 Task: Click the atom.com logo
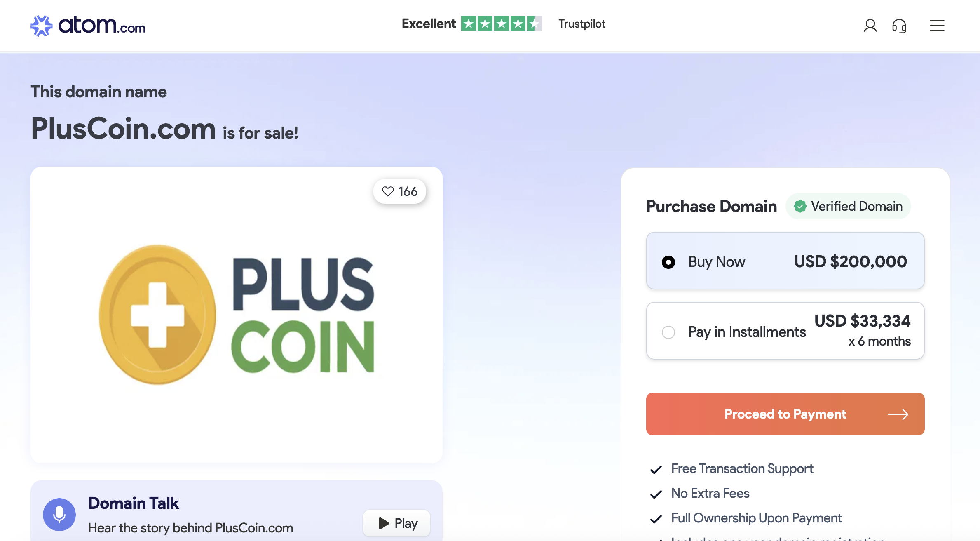tap(88, 26)
